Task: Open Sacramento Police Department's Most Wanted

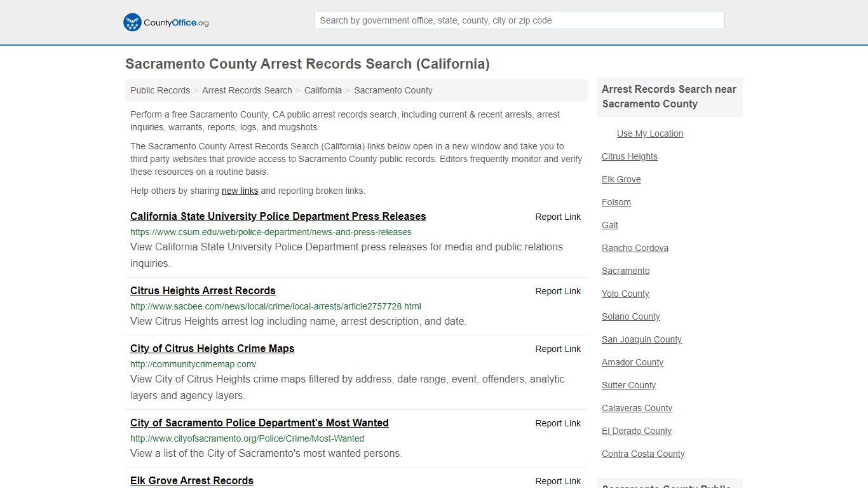Action: tap(259, 423)
